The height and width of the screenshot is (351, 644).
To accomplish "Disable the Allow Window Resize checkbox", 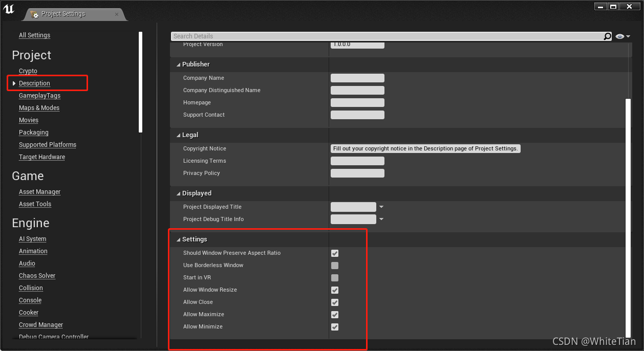I will (x=335, y=290).
